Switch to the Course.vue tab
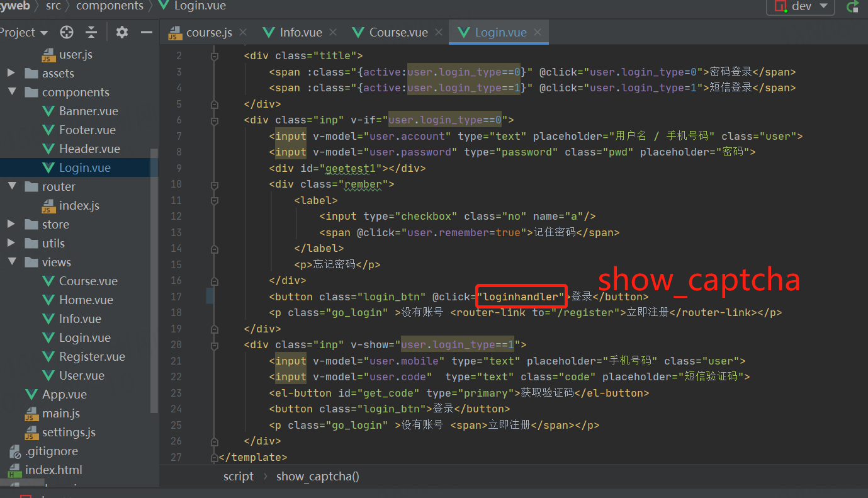This screenshot has height=498, width=868. [x=398, y=32]
